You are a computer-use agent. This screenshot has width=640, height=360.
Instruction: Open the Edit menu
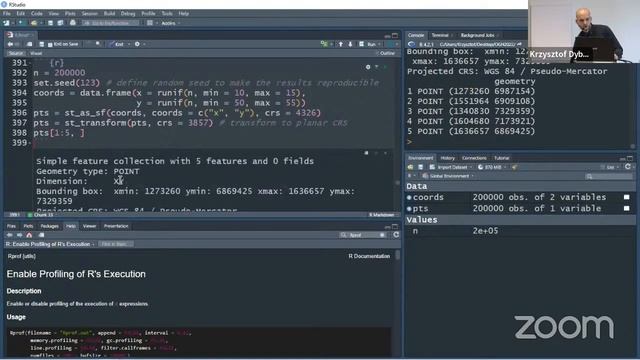coord(20,13)
